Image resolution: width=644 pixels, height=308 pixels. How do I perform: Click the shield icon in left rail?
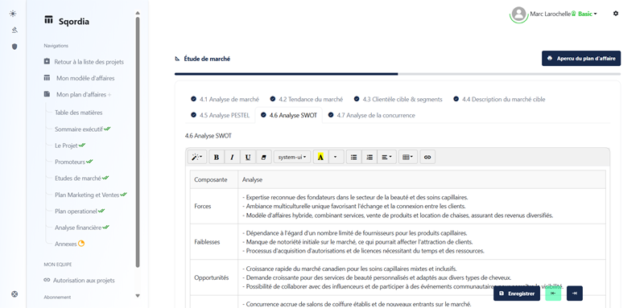[14, 47]
